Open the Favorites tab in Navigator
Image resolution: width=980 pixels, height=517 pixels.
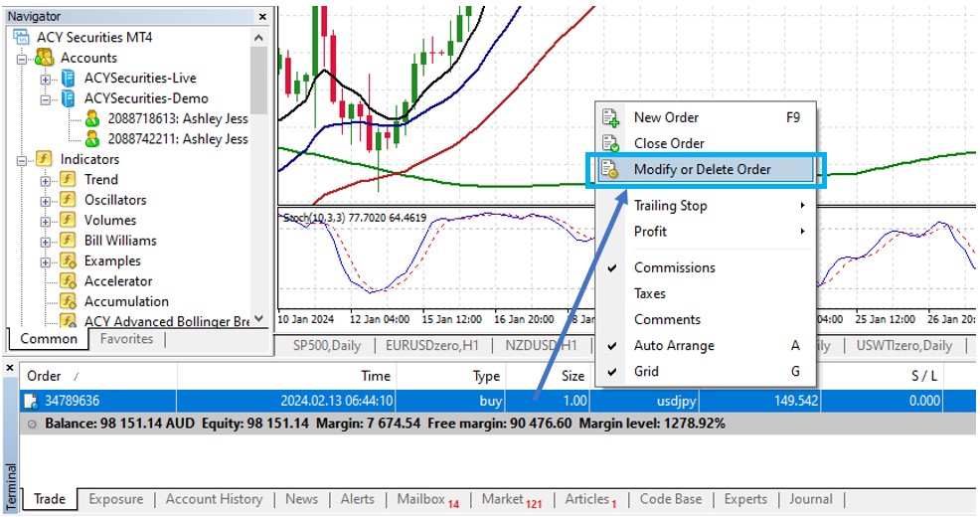tap(127, 339)
